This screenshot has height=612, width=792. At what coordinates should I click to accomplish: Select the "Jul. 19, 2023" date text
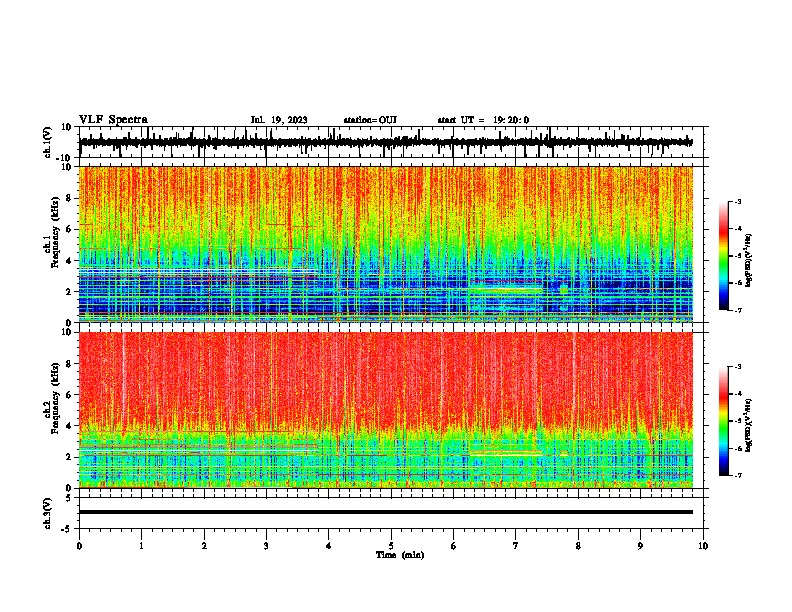279,120
